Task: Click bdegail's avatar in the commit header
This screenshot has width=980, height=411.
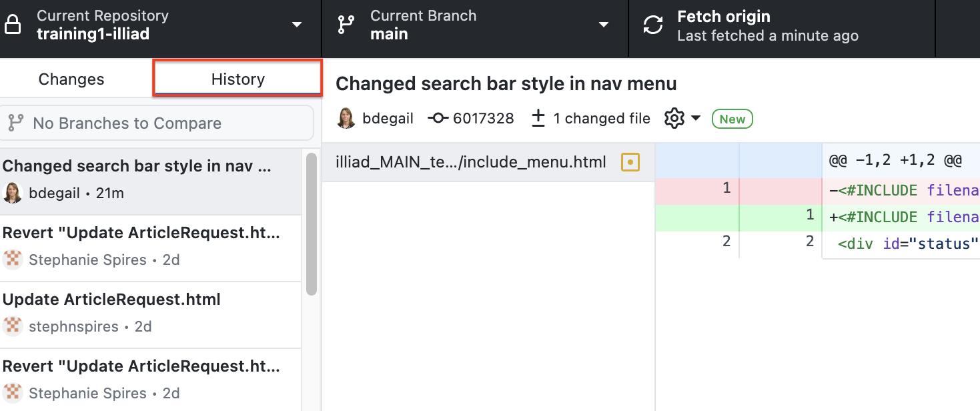Action: 346,118
